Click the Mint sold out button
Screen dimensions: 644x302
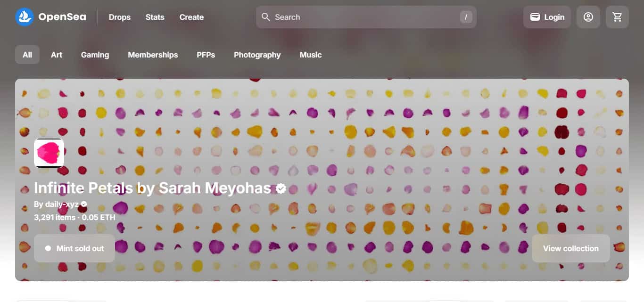[74, 248]
